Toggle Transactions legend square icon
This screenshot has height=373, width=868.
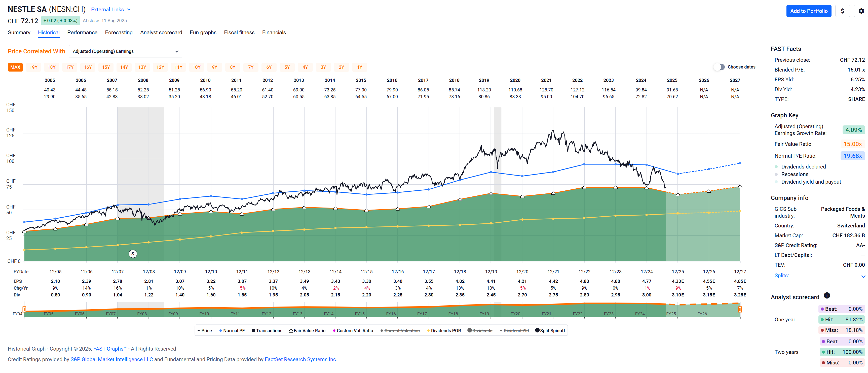(x=253, y=331)
